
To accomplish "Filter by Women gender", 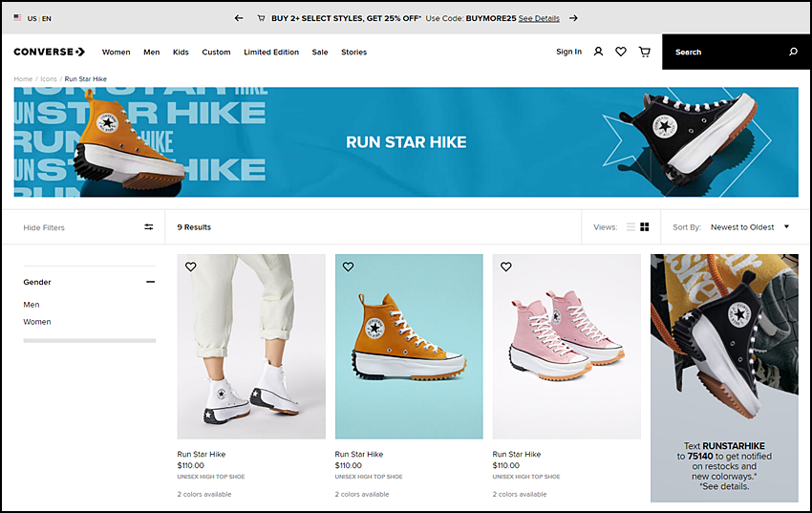I will pyautogui.click(x=36, y=322).
